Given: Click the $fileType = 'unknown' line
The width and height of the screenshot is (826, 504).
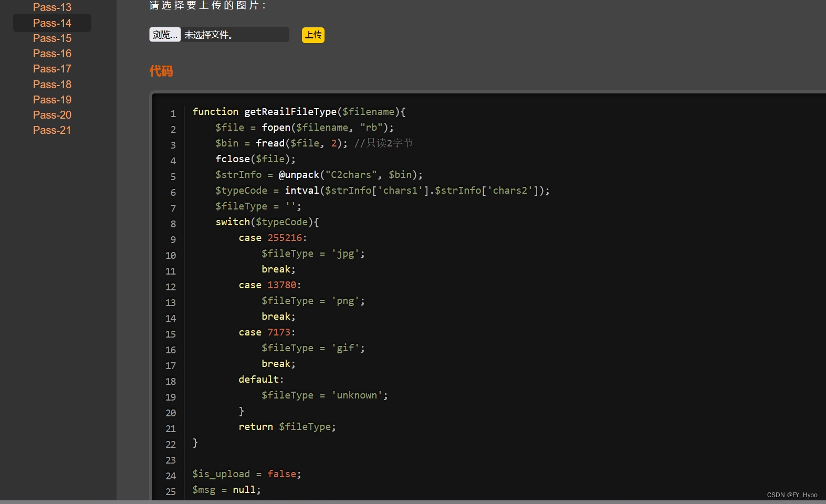Looking at the screenshot, I should [x=325, y=395].
